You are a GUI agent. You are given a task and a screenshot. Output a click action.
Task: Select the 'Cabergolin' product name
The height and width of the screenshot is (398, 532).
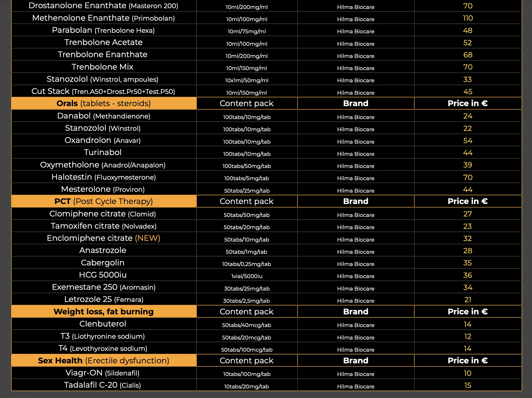click(103, 263)
